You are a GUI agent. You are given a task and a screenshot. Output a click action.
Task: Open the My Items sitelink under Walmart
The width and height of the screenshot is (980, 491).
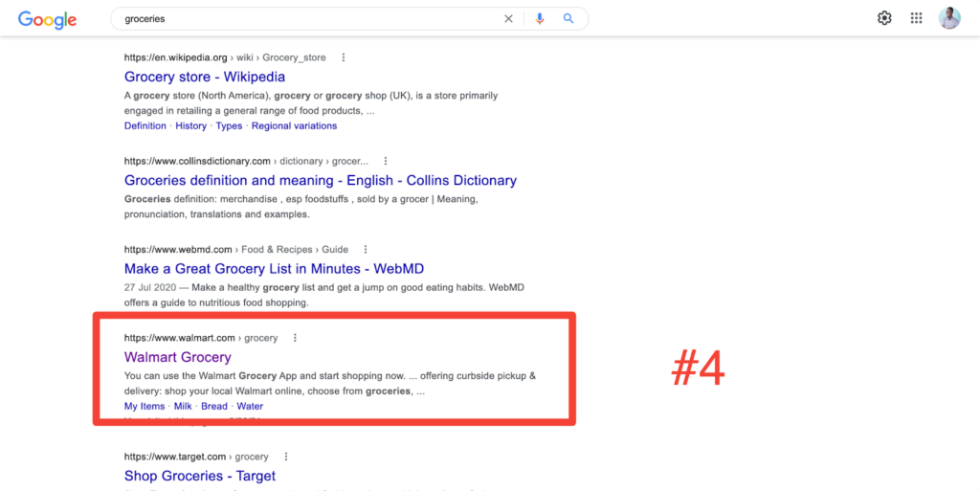point(145,406)
